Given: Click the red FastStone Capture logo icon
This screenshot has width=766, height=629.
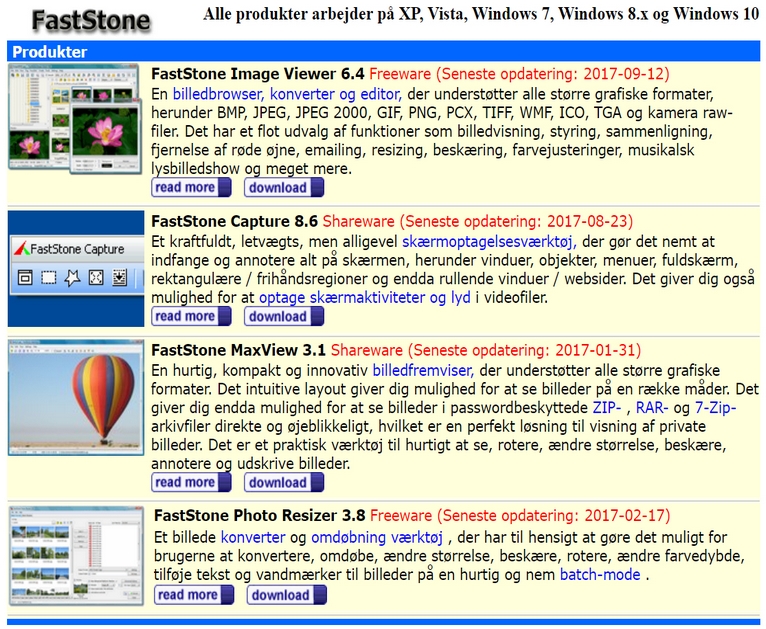Looking at the screenshot, I should click(x=21, y=249).
